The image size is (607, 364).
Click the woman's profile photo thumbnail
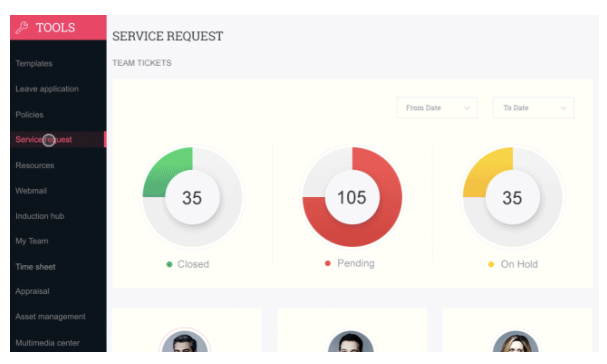(x=515, y=342)
